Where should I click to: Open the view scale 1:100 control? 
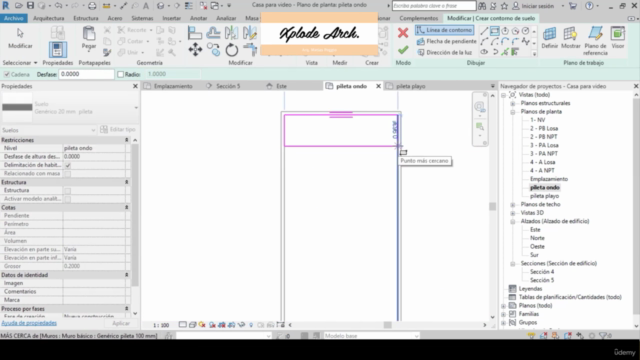pos(161,325)
